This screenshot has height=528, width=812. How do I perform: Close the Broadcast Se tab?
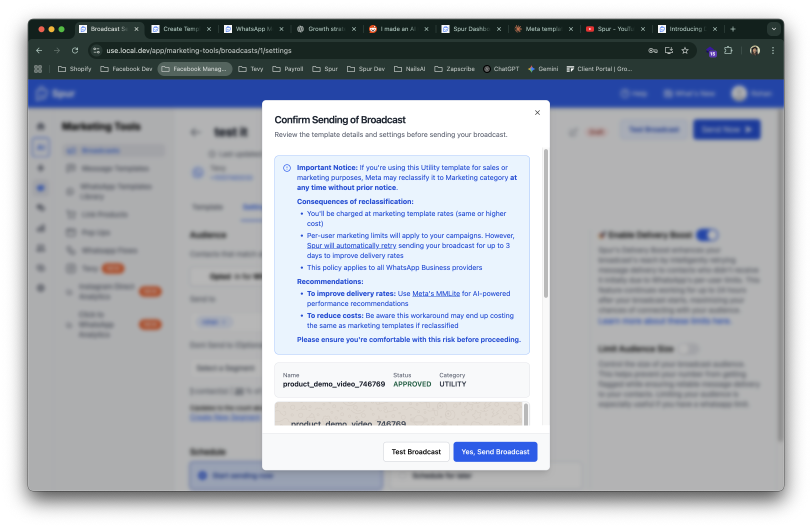click(x=136, y=29)
